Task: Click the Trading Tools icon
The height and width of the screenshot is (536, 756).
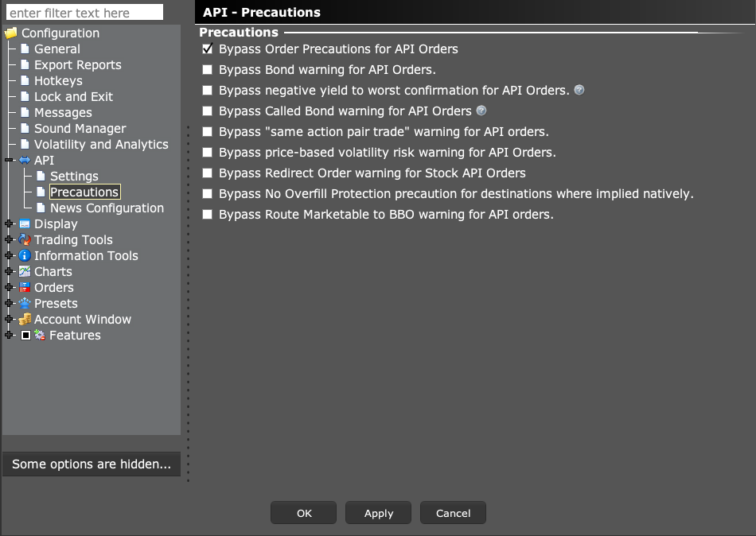Action: click(x=25, y=239)
